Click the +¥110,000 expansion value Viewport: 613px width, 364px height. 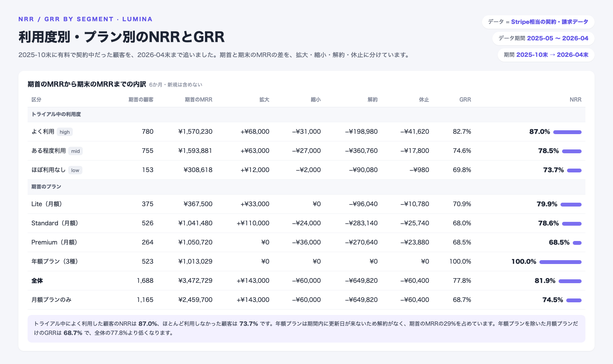coord(253,223)
